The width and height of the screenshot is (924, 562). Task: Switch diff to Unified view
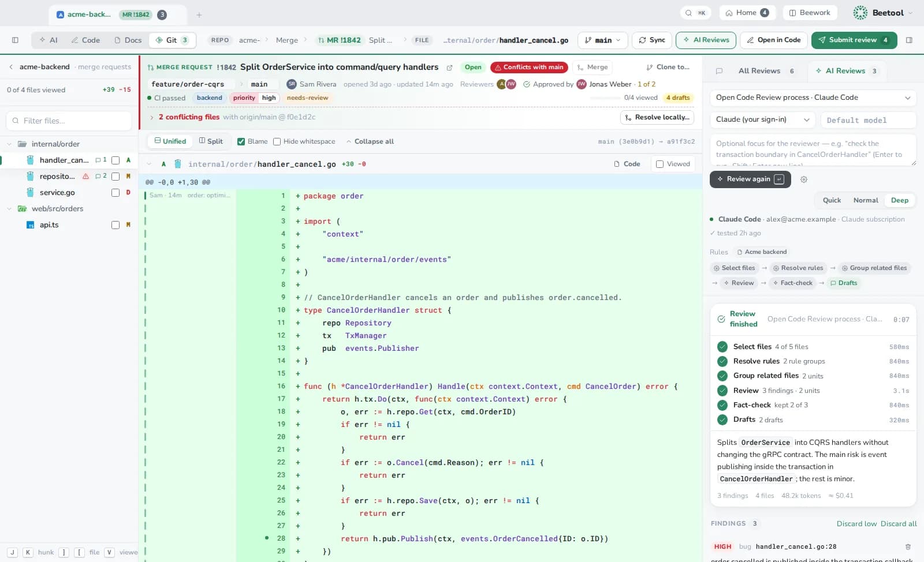coord(170,141)
